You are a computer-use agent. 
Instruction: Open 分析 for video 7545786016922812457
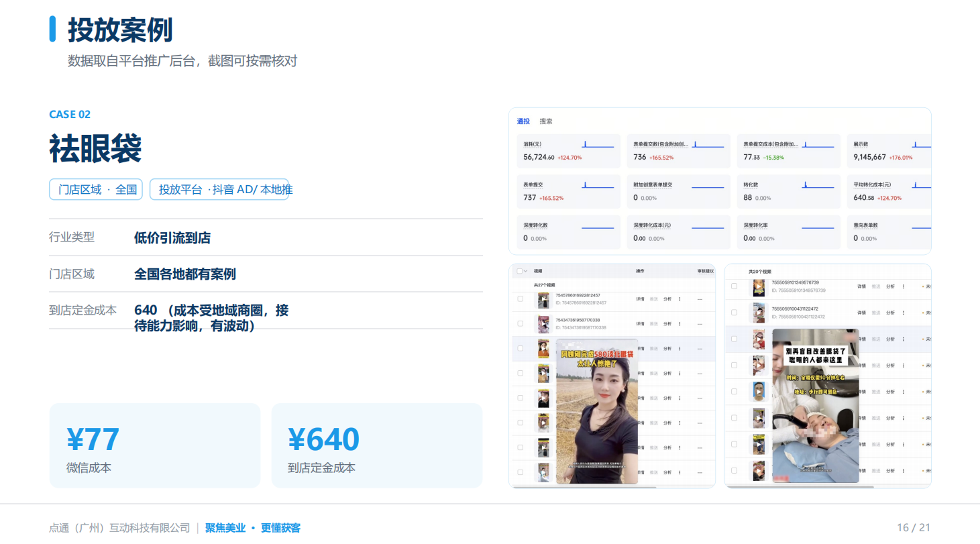(x=667, y=299)
